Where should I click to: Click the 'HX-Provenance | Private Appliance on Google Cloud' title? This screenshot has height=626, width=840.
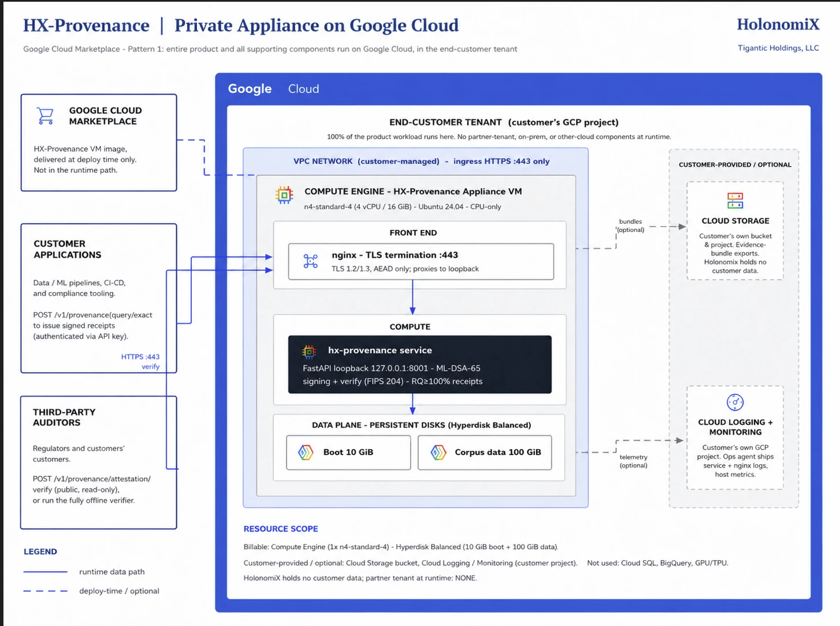coord(241,25)
